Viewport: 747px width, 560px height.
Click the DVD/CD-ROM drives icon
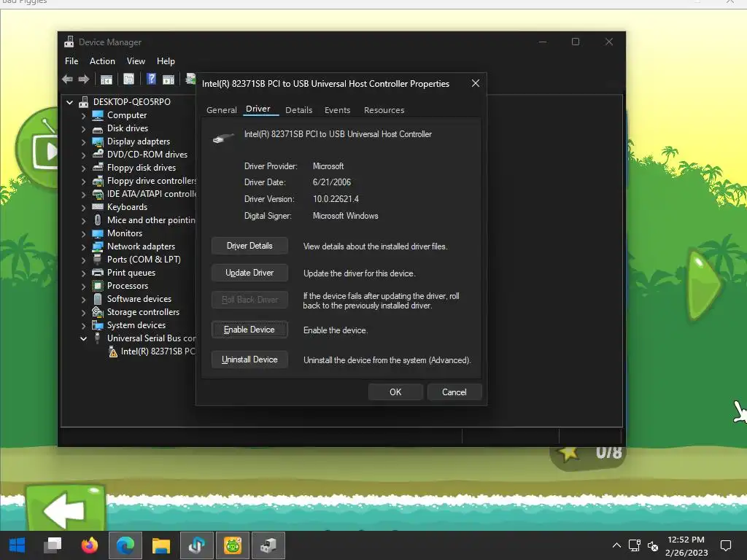98,155
